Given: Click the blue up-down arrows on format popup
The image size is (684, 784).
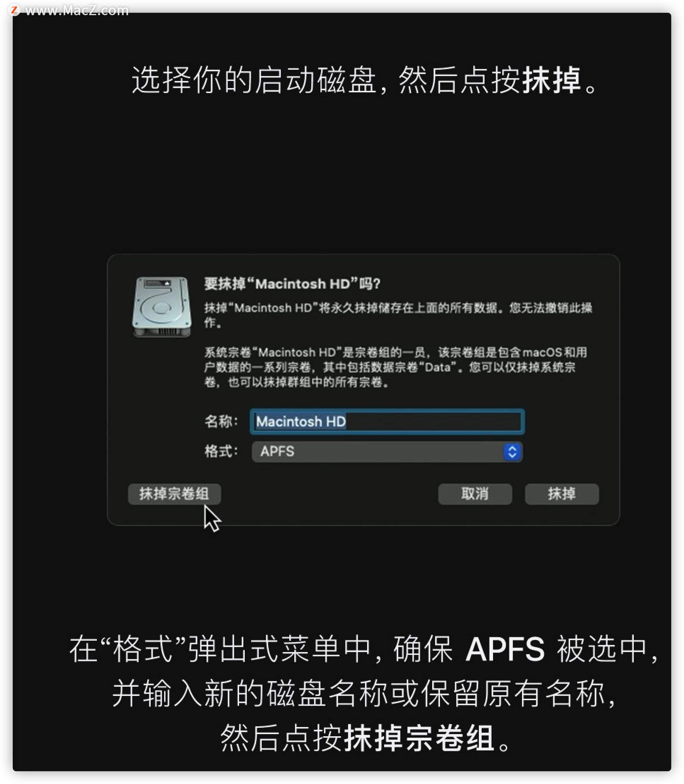Looking at the screenshot, I should [x=512, y=452].
